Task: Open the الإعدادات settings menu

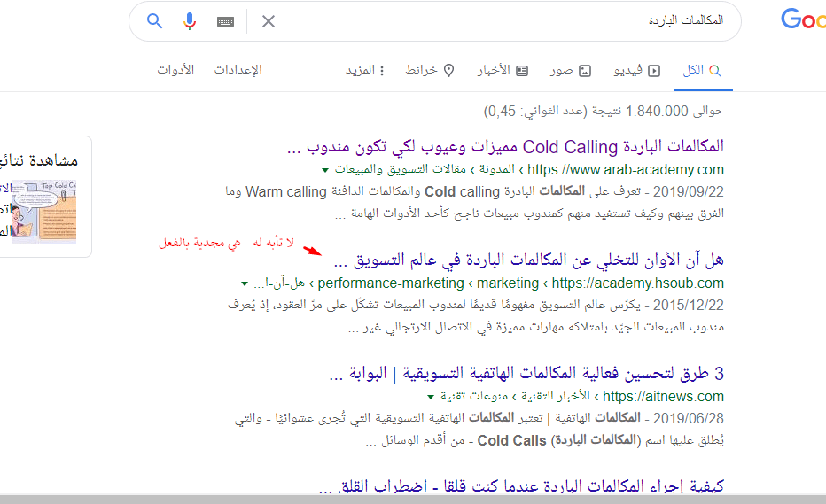Action: click(238, 70)
